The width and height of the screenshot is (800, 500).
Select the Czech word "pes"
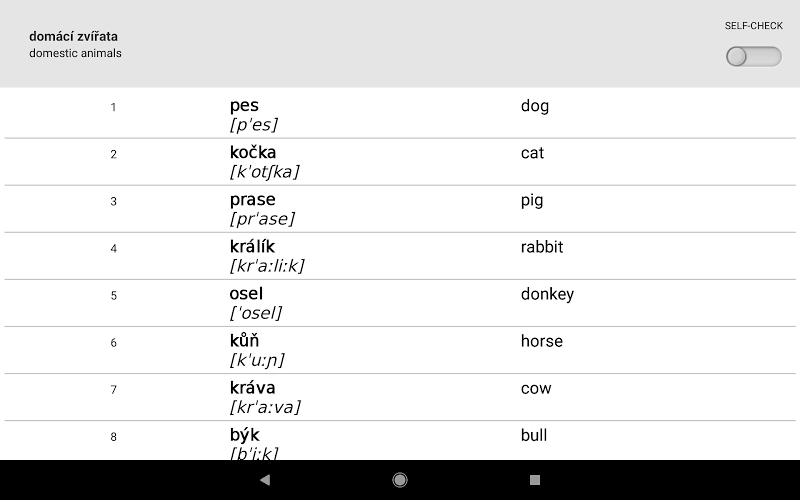[244, 106]
